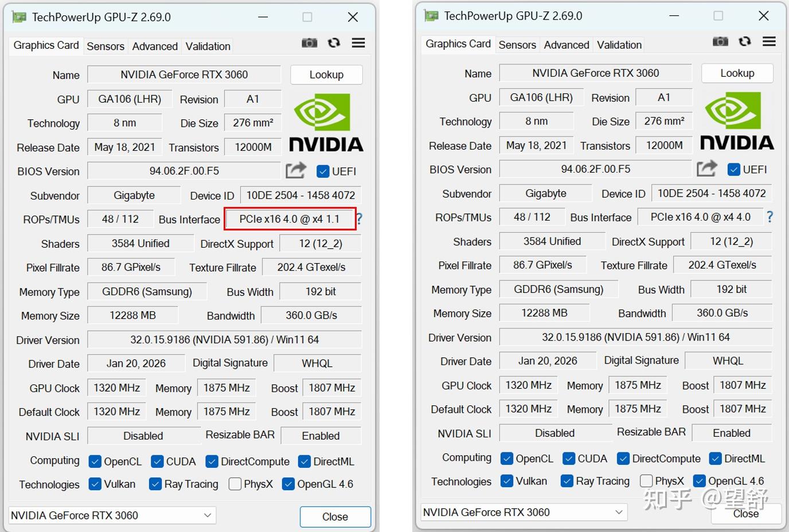Select Graphics Card tab in right window

click(458, 44)
